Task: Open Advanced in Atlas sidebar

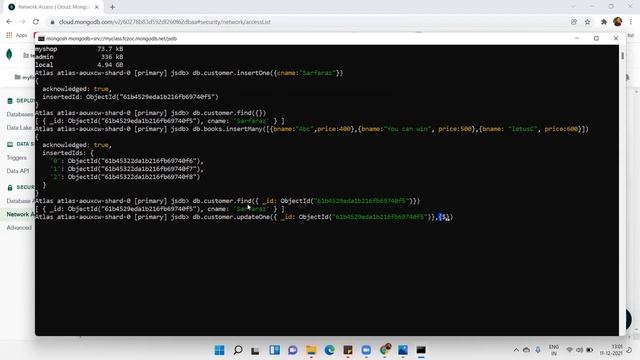Action: 19,228
